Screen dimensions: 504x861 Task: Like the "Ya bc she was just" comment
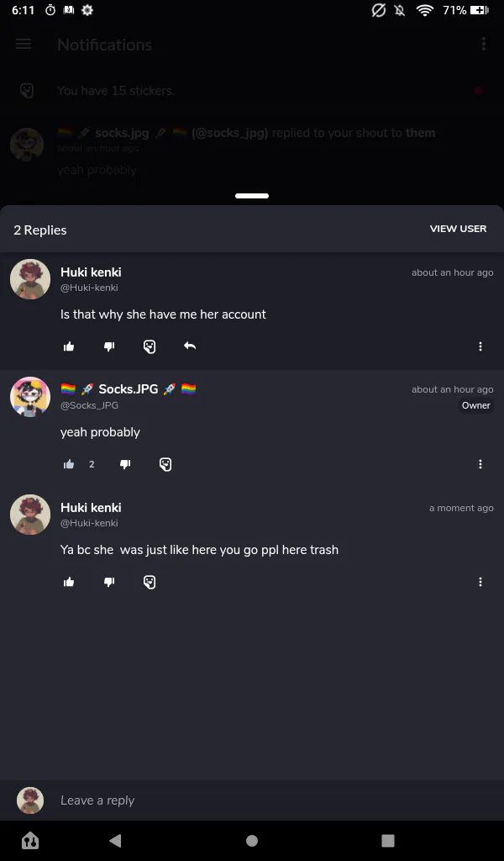coord(69,582)
